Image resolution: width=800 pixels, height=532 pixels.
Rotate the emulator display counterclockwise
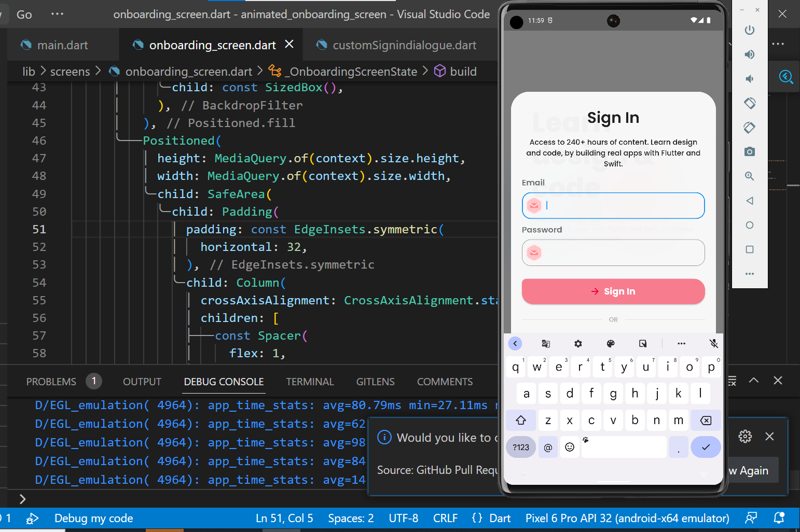[749, 103]
